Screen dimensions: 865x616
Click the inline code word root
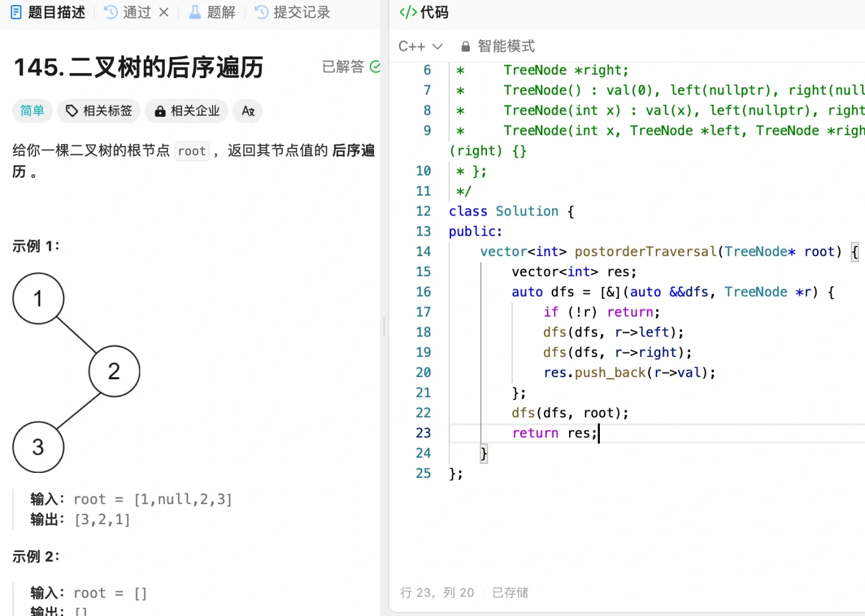[x=192, y=151]
